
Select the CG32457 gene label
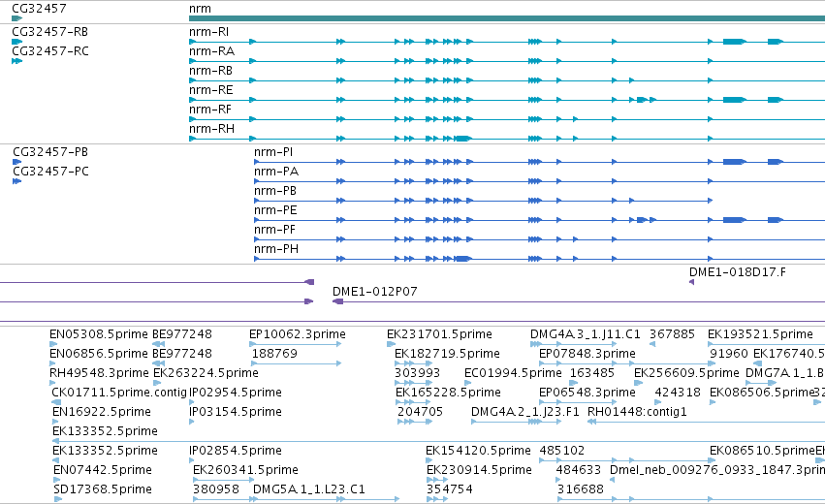(39, 9)
